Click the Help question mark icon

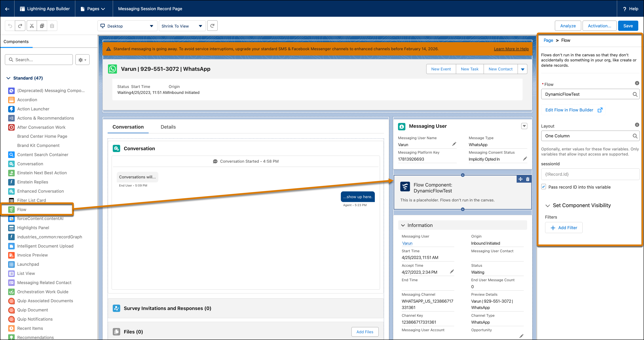[x=624, y=9]
